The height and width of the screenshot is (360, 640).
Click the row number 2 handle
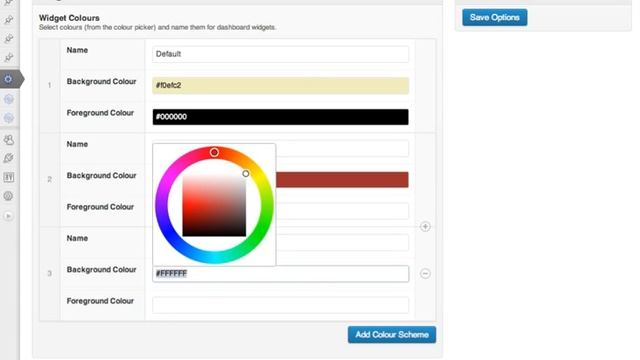click(x=50, y=180)
